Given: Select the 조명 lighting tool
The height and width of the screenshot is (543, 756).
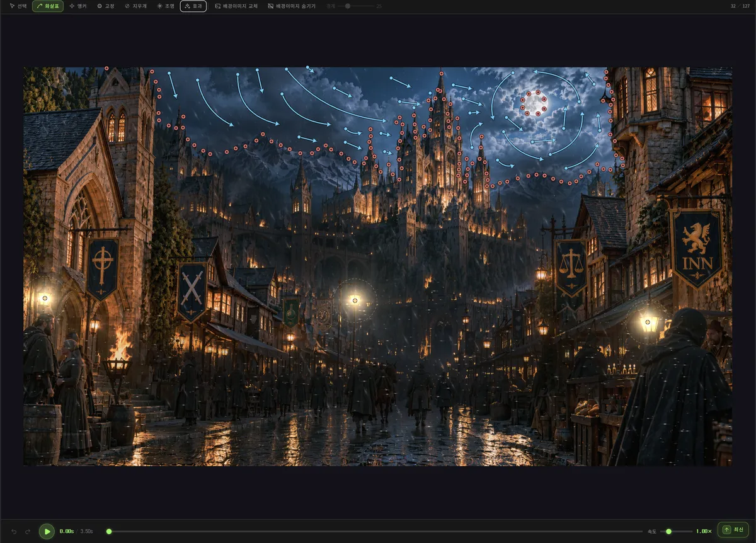Looking at the screenshot, I should 166,6.
